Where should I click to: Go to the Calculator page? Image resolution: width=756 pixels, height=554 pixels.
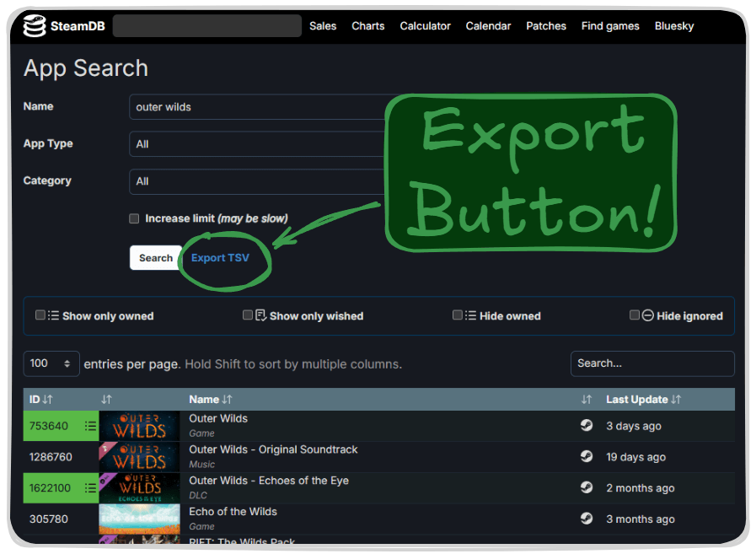425,26
